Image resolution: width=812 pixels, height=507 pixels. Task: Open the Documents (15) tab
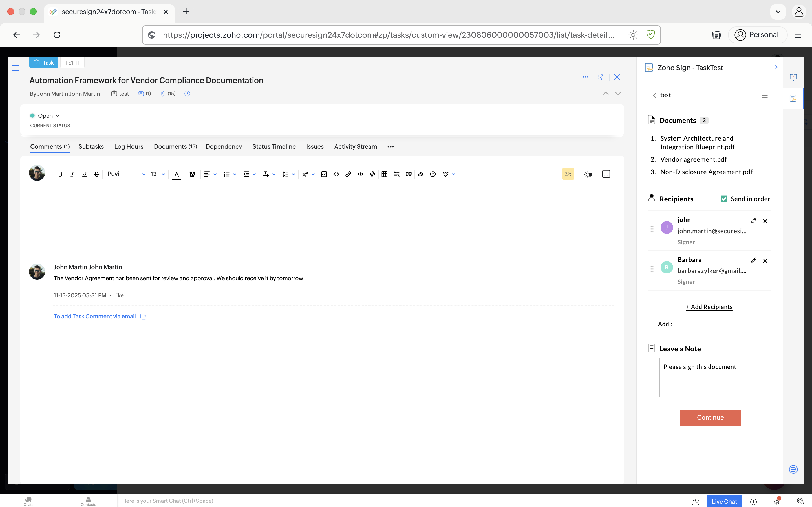click(x=175, y=146)
